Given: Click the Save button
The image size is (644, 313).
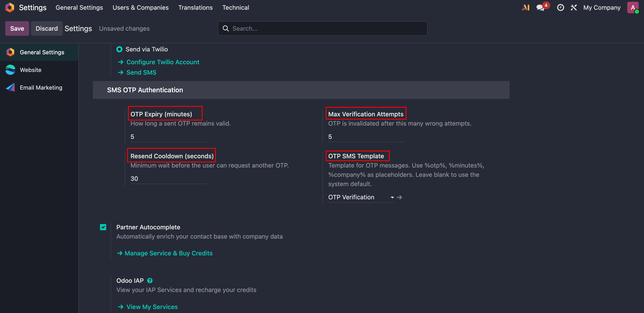Looking at the screenshot, I should click(17, 28).
